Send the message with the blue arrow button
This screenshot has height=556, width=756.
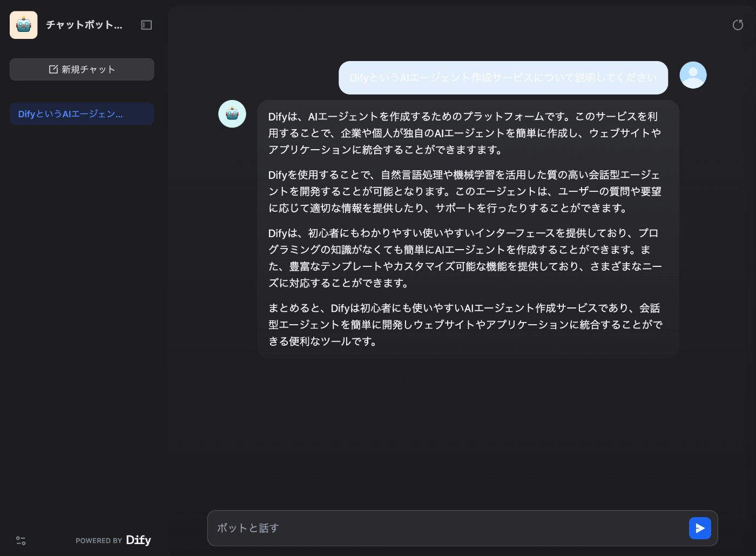click(700, 528)
